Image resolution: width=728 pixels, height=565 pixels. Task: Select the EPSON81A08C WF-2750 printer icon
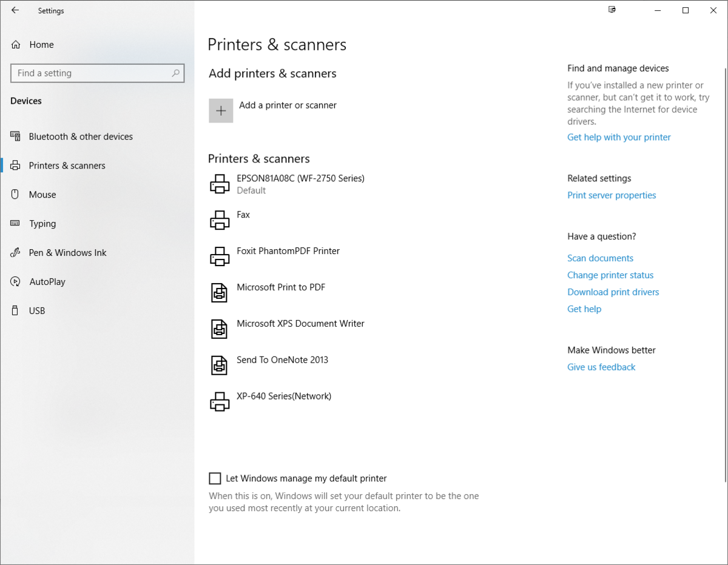point(220,184)
